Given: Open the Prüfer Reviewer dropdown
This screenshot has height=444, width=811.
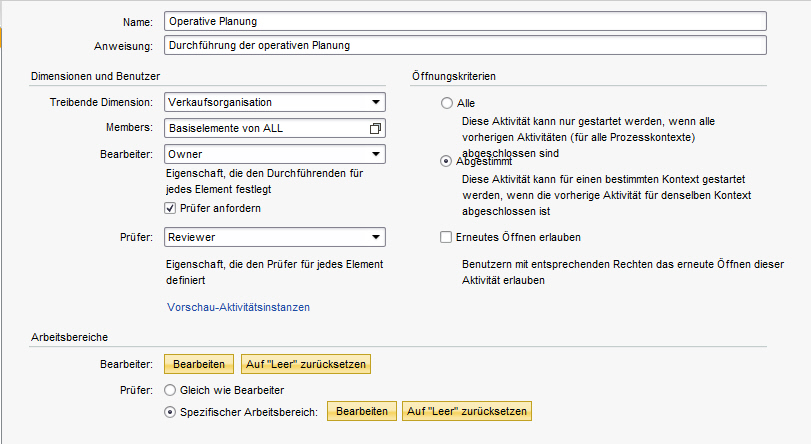Looking at the screenshot, I should [376, 237].
